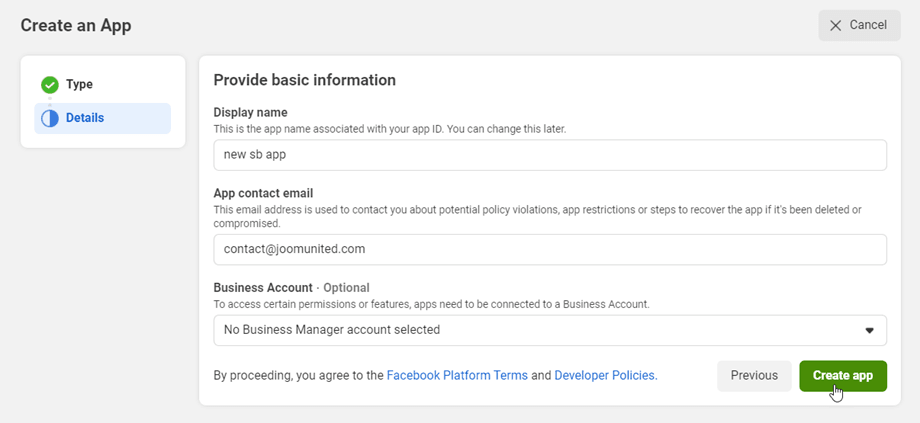920x423 pixels.
Task: Open the Facebook Platform Terms link
Action: click(x=457, y=376)
